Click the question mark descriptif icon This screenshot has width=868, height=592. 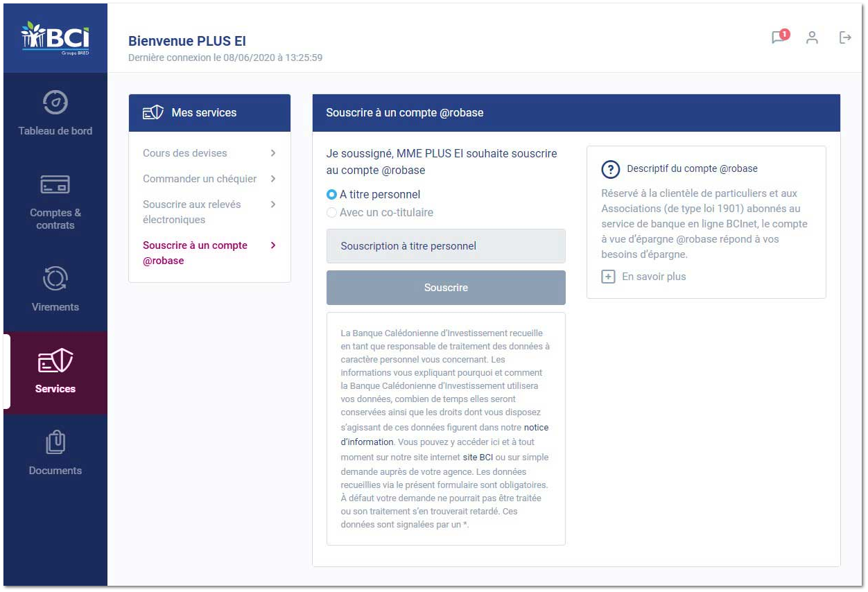click(610, 169)
